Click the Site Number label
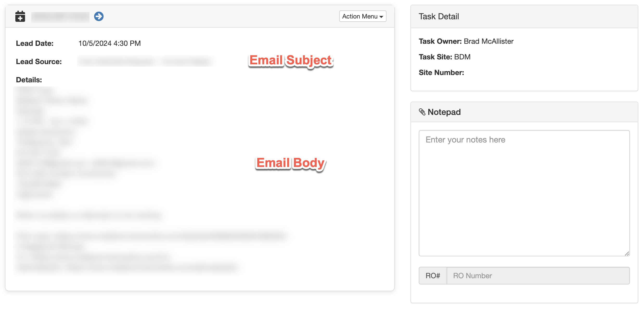Image resolution: width=644 pixels, height=310 pixels. pyautogui.click(x=441, y=73)
